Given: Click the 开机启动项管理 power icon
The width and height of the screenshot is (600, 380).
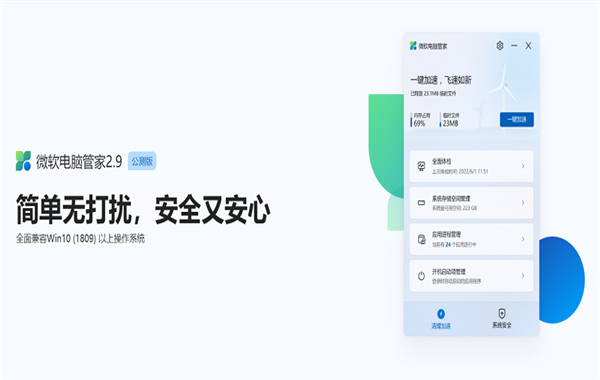Looking at the screenshot, I should pos(421,276).
